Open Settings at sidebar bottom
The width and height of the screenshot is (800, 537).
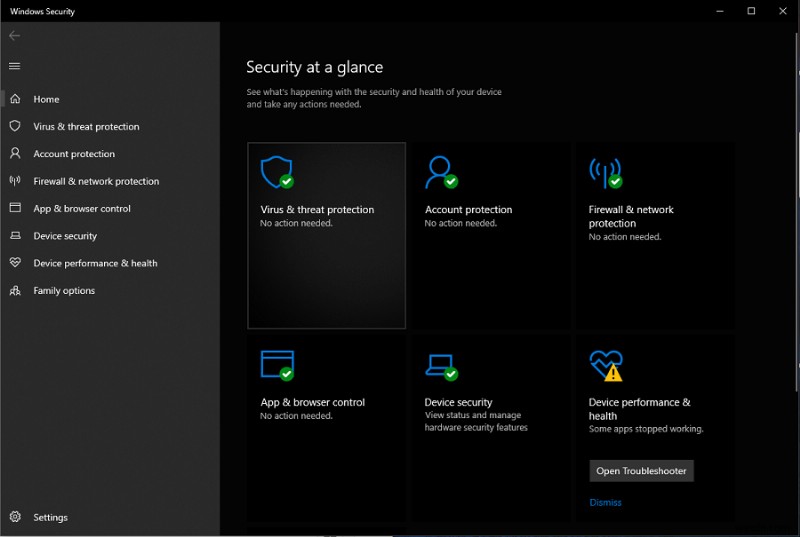click(x=110, y=517)
